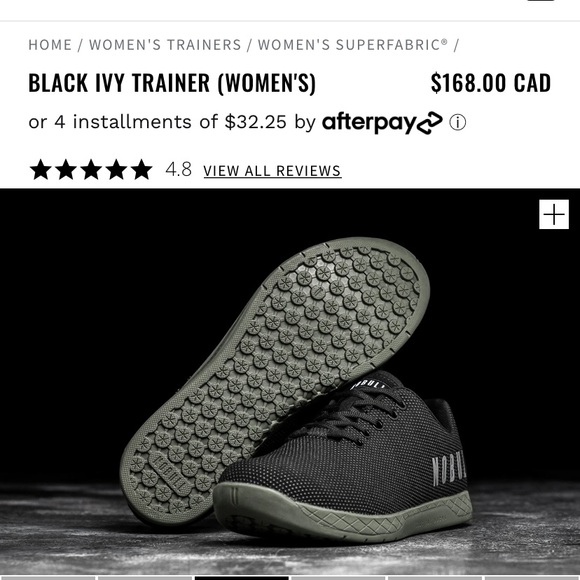Click the Afterpay logo

pyautogui.click(x=382, y=122)
